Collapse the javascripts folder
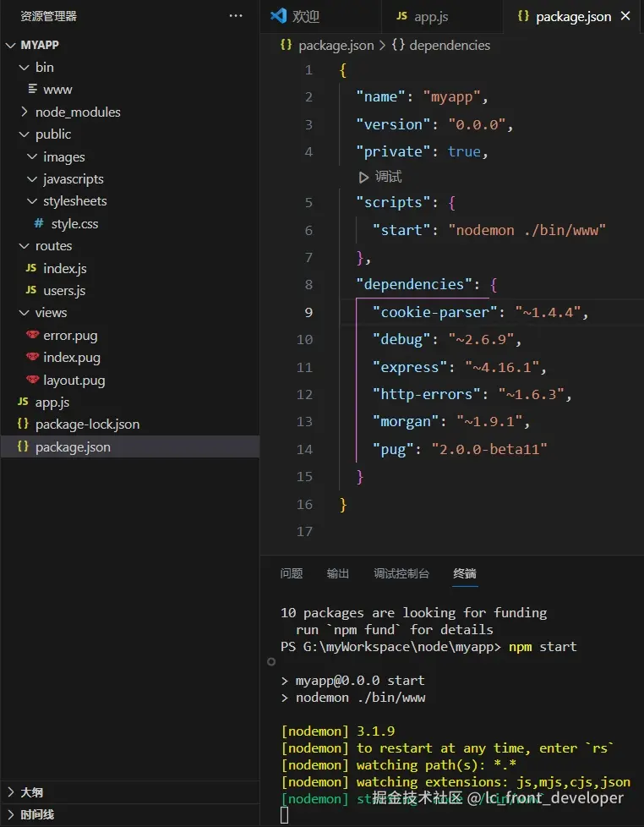The width and height of the screenshot is (644, 827). [32, 179]
